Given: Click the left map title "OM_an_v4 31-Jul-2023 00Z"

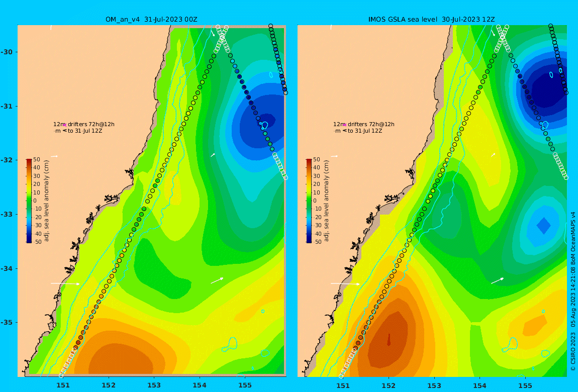Looking at the screenshot, I should click(151, 20).
